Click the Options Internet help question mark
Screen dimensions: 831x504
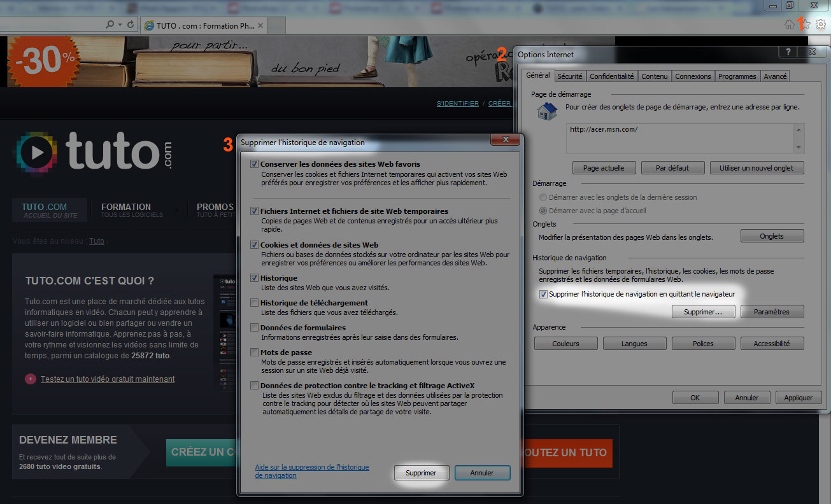[x=788, y=52]
